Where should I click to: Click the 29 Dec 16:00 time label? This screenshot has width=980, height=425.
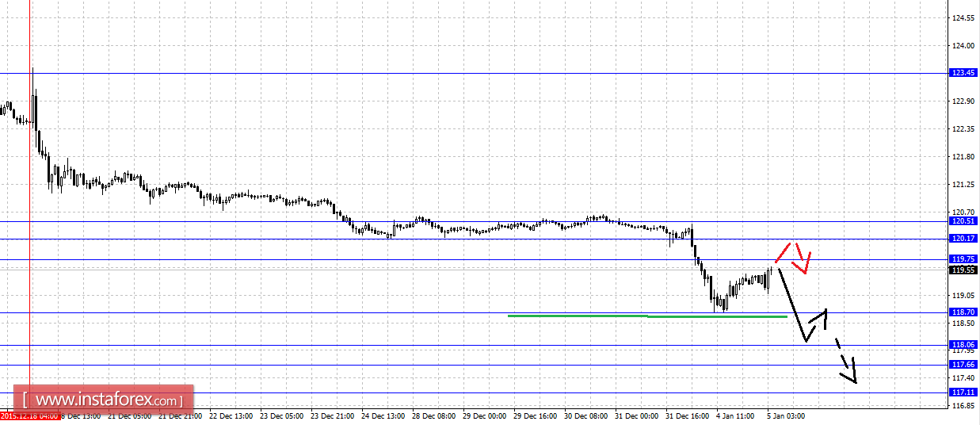coord(536,415)
